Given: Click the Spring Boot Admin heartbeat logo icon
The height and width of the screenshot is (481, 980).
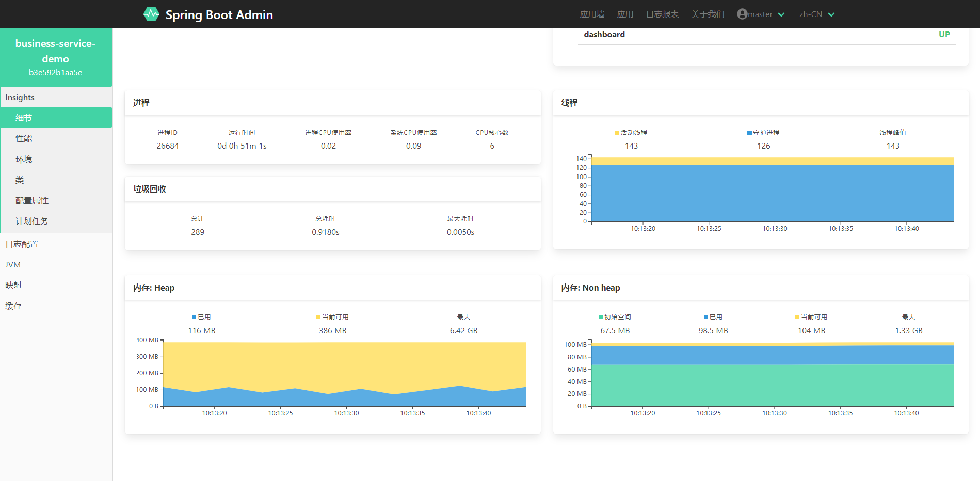Looking at the screenshot, I should [151, 14].
